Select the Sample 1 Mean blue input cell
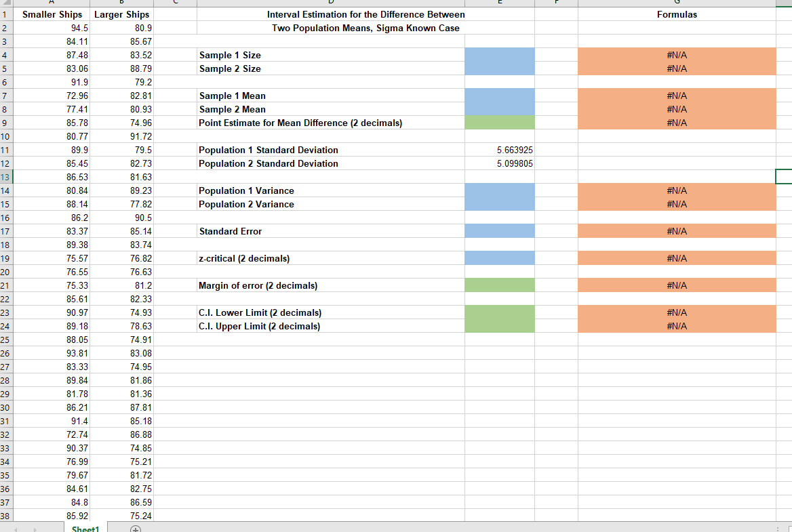792x532 pixels. click(500, 96)
